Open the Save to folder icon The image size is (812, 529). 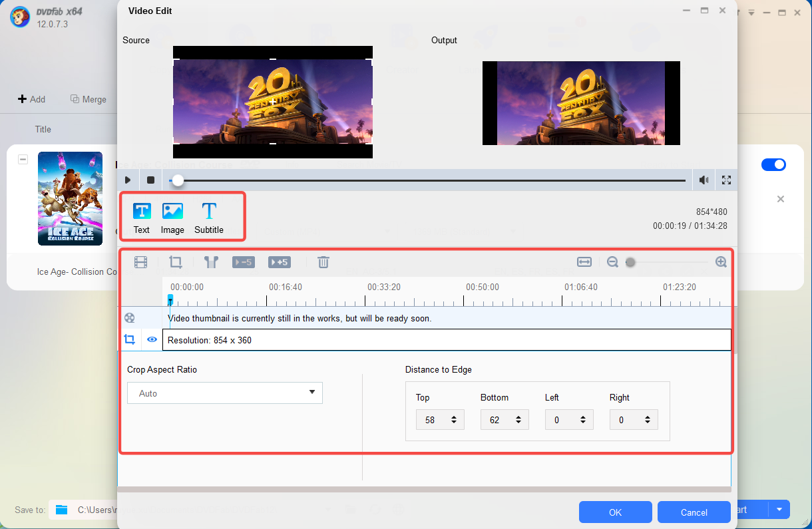tap(62, 510)
